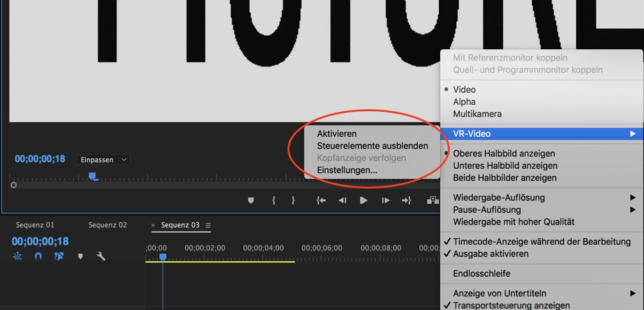Switch to the Sequenz 01 tab
This screenshot has width=644, height=310.
point(35,225)
